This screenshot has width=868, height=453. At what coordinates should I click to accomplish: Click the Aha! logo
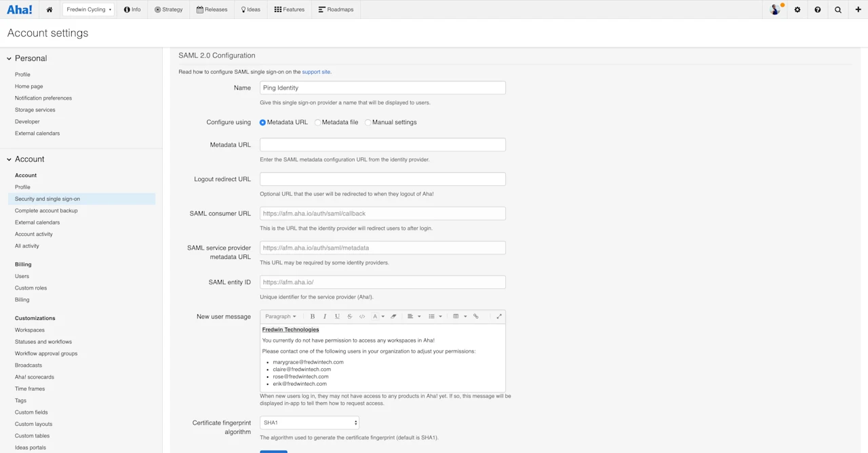click(20, 9)
